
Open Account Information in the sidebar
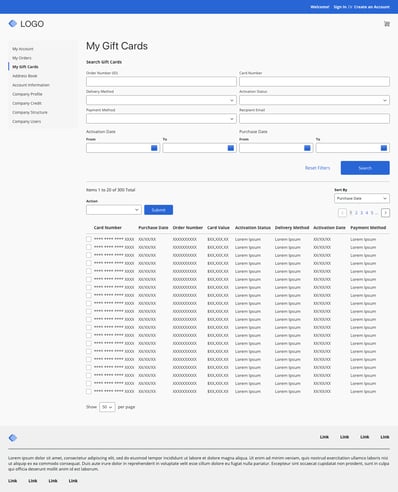[31, 85]
